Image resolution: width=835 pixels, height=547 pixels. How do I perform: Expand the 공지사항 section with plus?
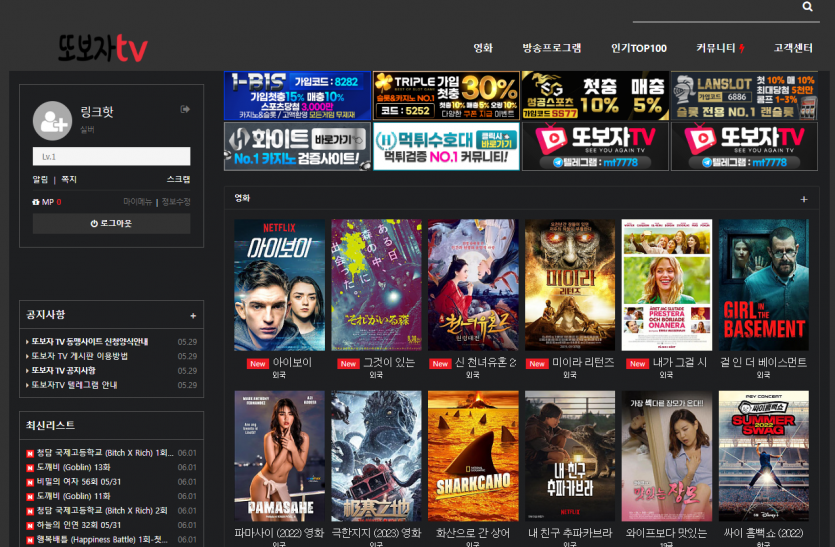click(193, 315)
